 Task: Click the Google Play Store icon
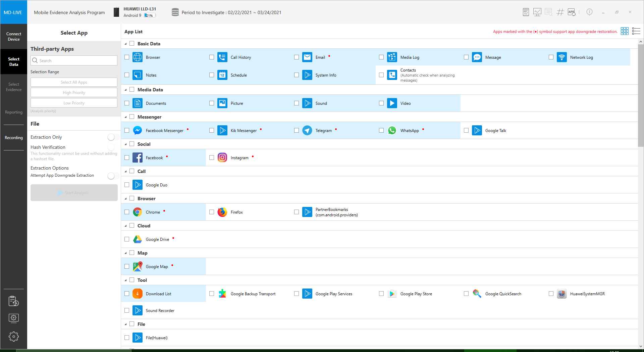[392, 294]
